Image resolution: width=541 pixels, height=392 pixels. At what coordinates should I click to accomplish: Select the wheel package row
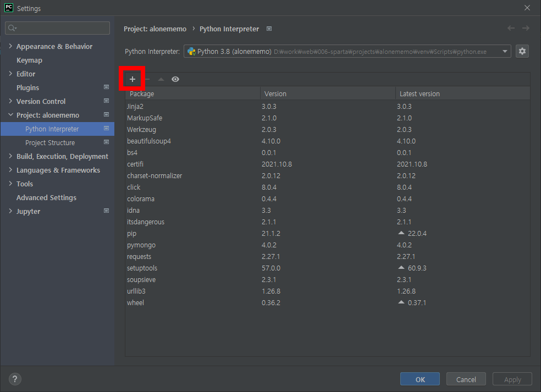point(328,302)
